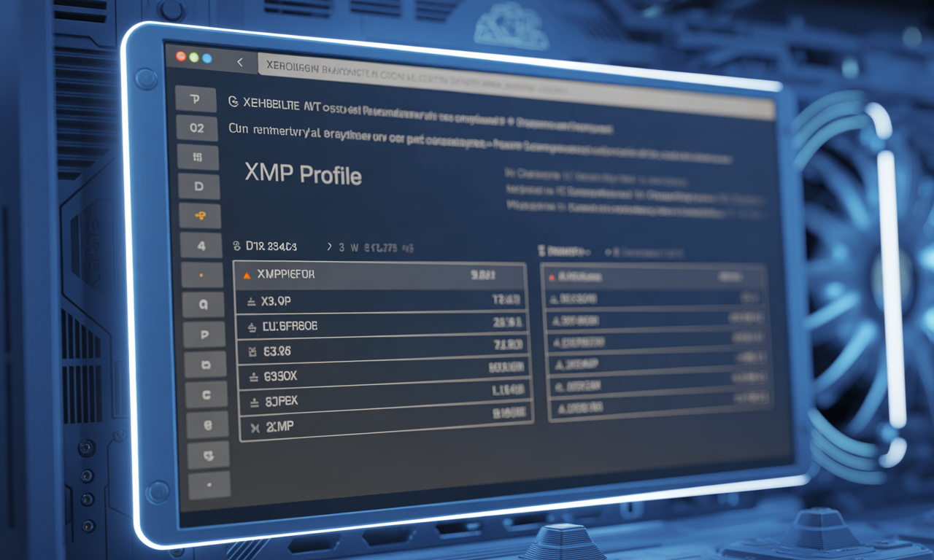Screen dimensions: 934x560
Task: Select the highlighted orange sidebar icon
Action: pos(200,216)
